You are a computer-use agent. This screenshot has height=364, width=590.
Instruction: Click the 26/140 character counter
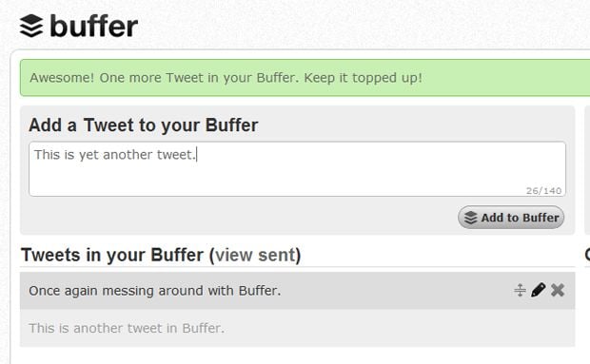pyautogui.click(x=543, y=191)
